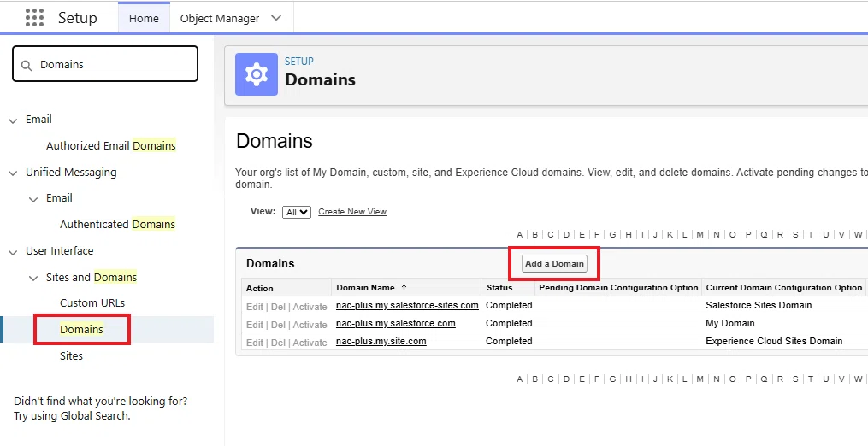868x446 pixels.
Task: Open nac-plus.my.site.com domain
Action: click(x=381, y=341)
